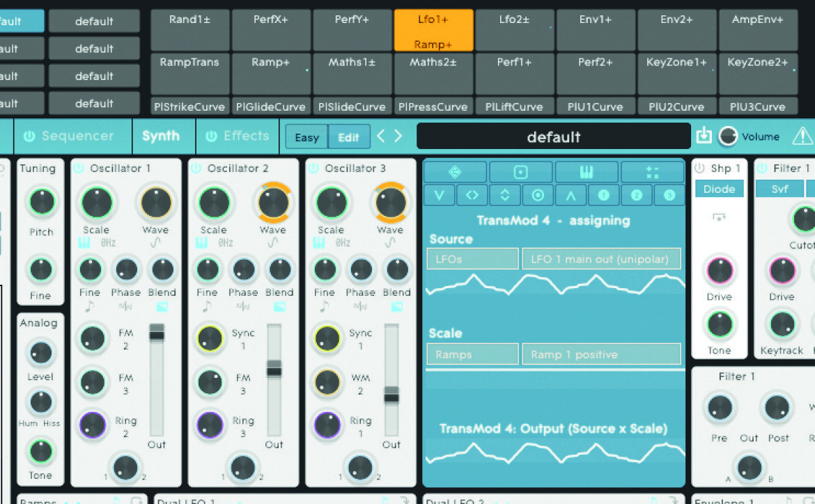
Task: Open the Ramp 1 positive scale dropdown
Action: pyautogui.click(x=601, y=354)
